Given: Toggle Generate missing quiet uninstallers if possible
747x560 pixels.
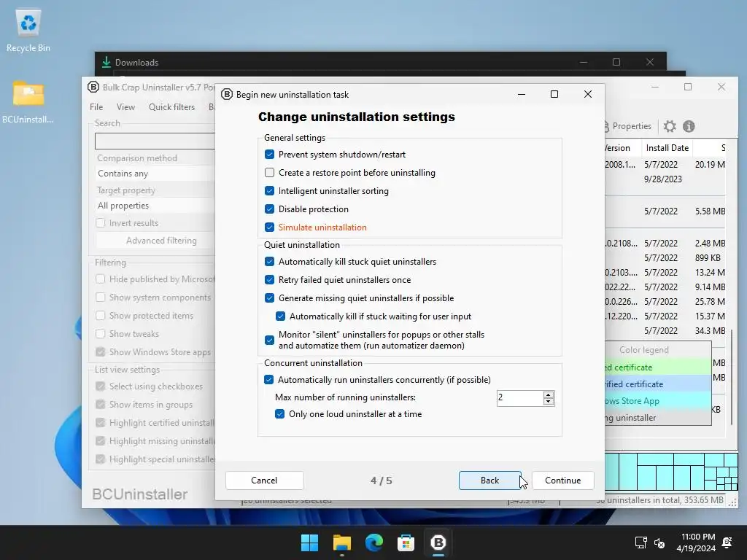Looking at the screenshot, I should (270, 298).
